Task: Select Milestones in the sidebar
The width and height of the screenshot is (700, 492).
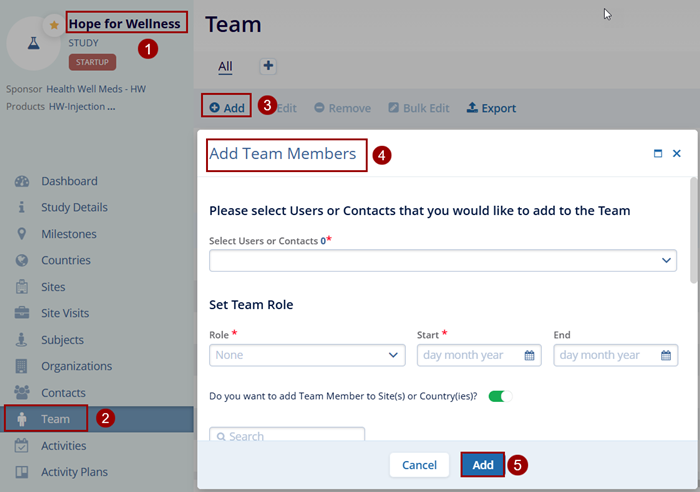Action: coord(69,234)
